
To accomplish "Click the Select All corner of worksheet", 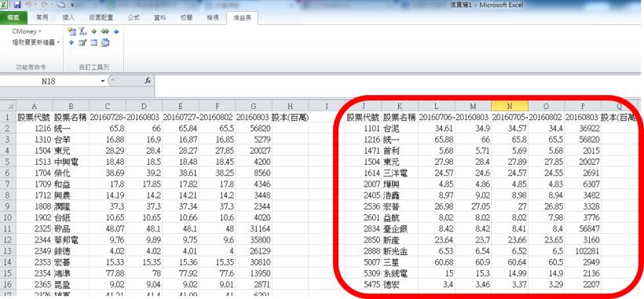I will point(8,106).
